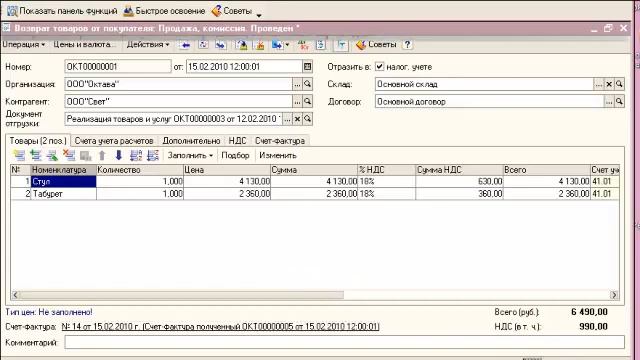Clear the Склад field with X
This screenshot has width=640, height=360.
click(x=609, y=84)
